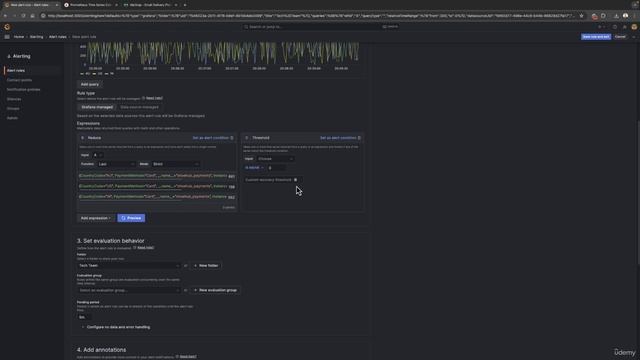Open Notification policies in the sidebar

point(23,89)
